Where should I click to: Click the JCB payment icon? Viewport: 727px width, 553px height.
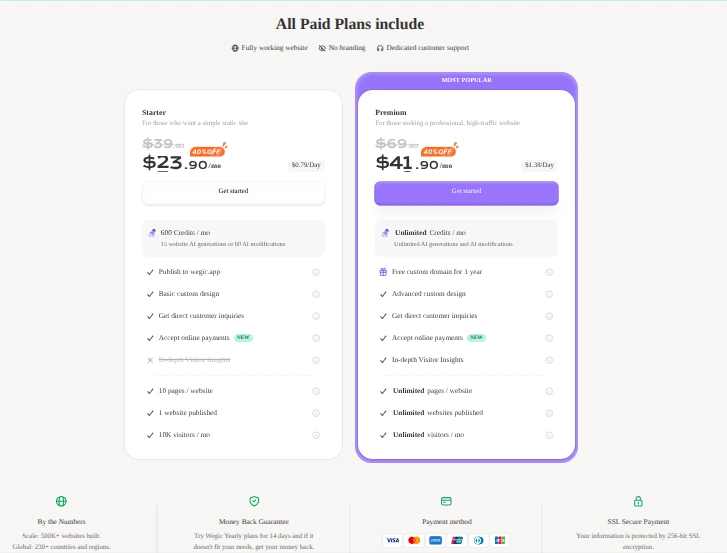tap(500, 540)
